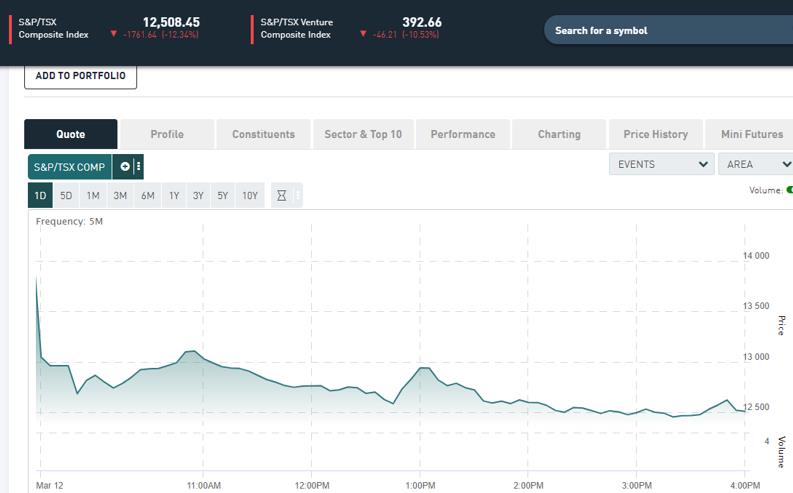Select the 1D time range
Viewport: 793px width, 493px height.
click(x=40, y=195)
